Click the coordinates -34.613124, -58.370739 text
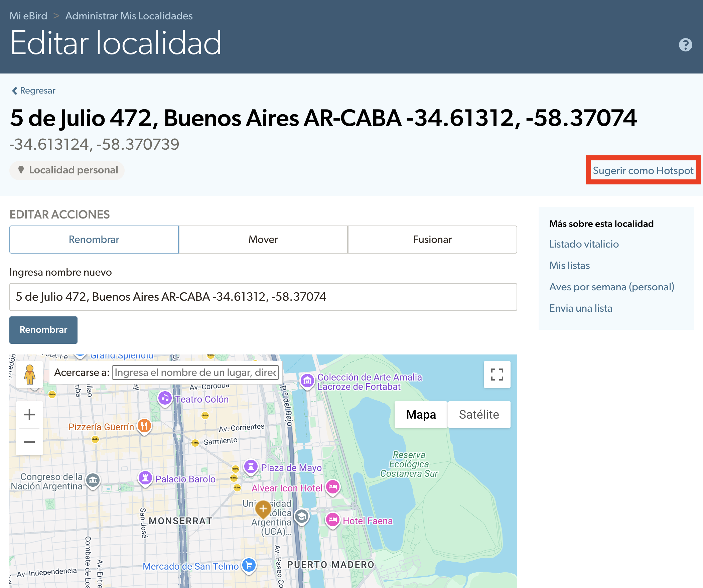 95,144
